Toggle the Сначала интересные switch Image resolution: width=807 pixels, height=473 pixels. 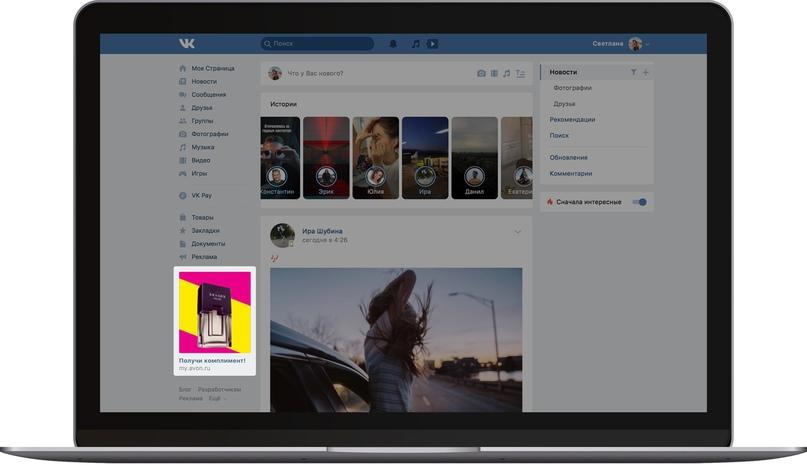point(639,202)
